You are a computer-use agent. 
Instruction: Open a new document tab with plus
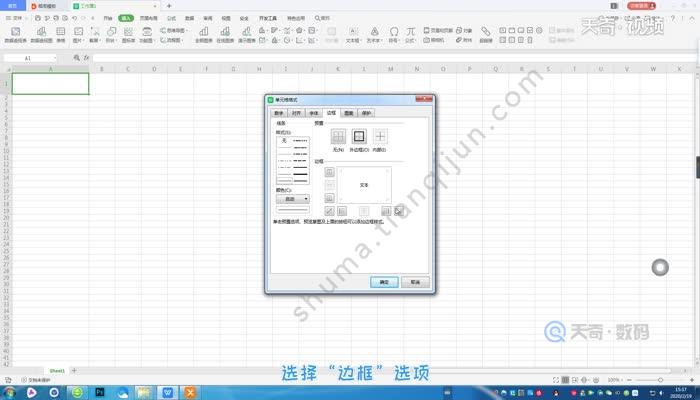169,6
